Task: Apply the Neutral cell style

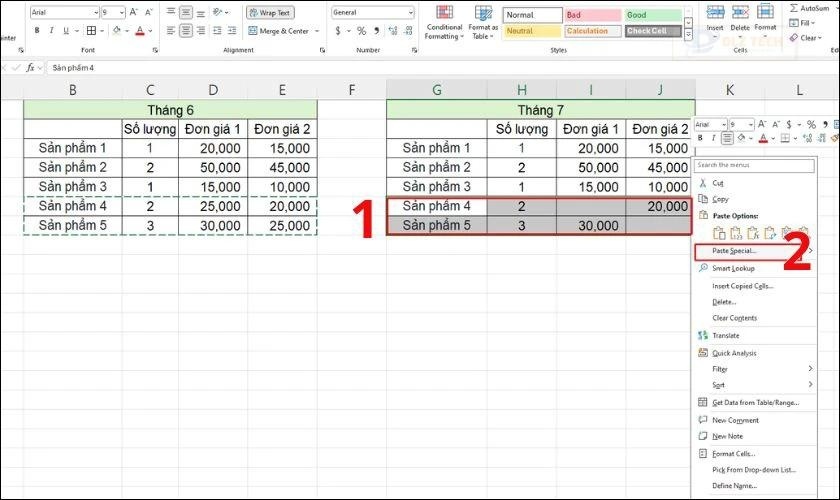Action: tap(532, 31)
